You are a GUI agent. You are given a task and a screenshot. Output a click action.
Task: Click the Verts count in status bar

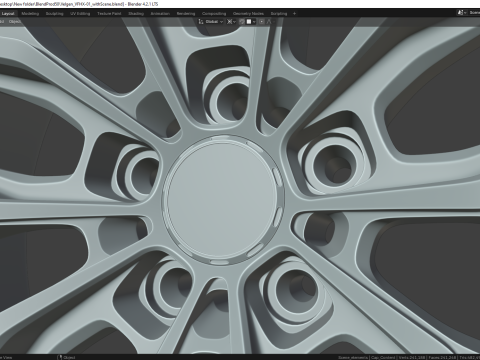tap(412, 357)
